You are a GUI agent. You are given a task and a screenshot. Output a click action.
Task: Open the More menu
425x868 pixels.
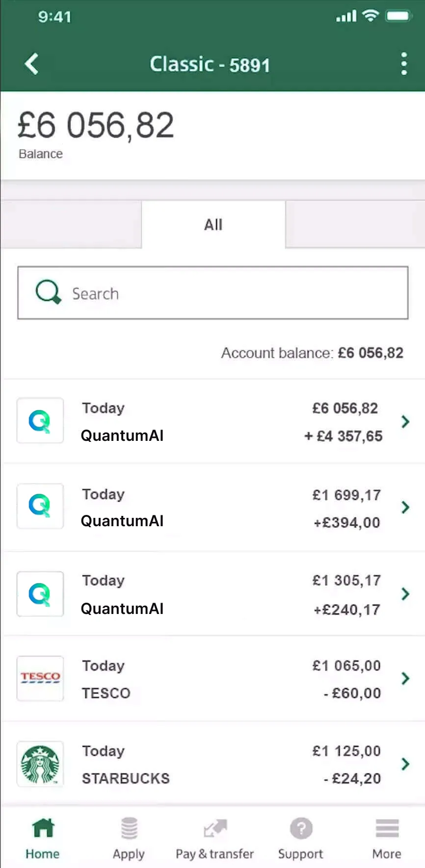(x=387, y=838)
